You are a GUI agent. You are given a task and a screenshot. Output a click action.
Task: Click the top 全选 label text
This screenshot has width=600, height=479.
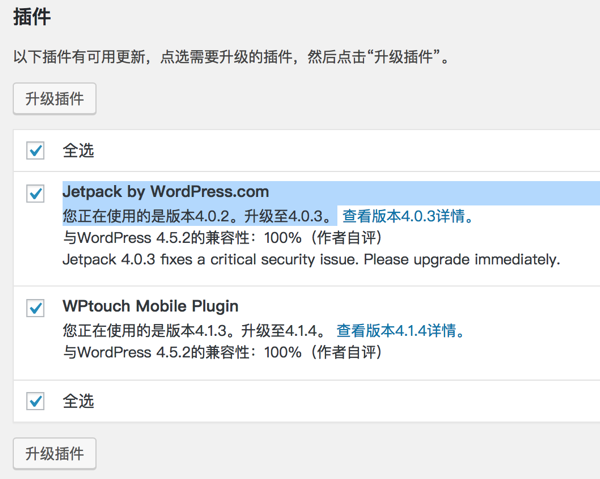click(x=78, y=150)
